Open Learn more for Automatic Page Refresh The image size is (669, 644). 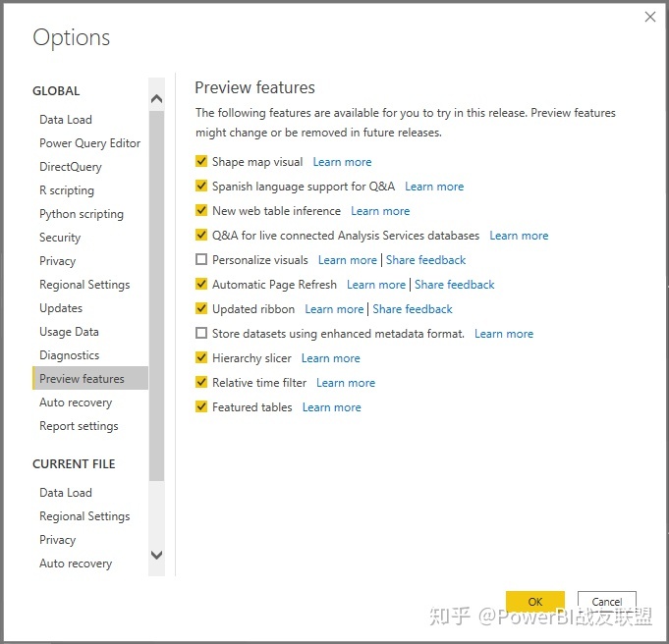tap(376, 285)
